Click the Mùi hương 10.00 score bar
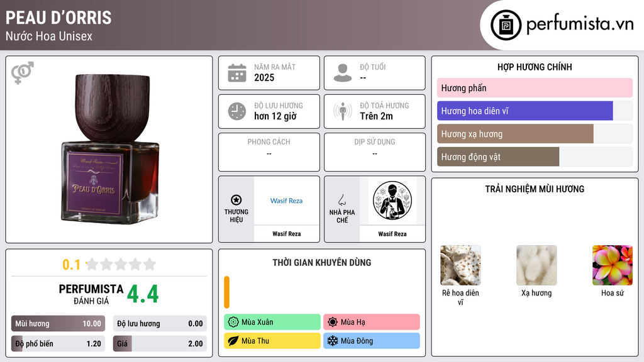The width and height of the screenshot is (644, 362). point(58,324)
